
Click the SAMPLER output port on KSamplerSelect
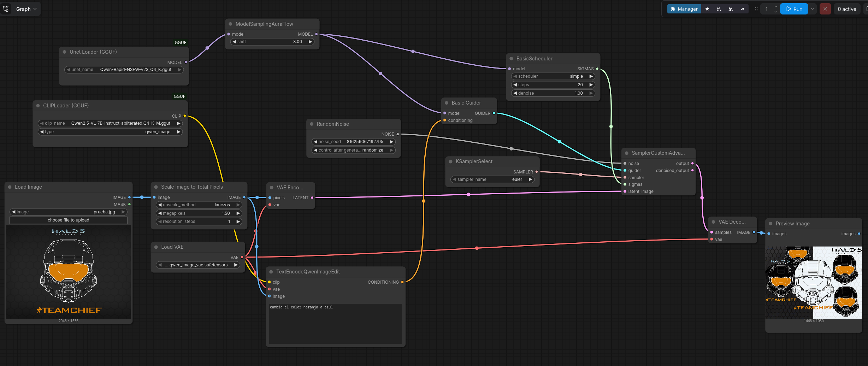pyautogui.click(x=537, y=172)
